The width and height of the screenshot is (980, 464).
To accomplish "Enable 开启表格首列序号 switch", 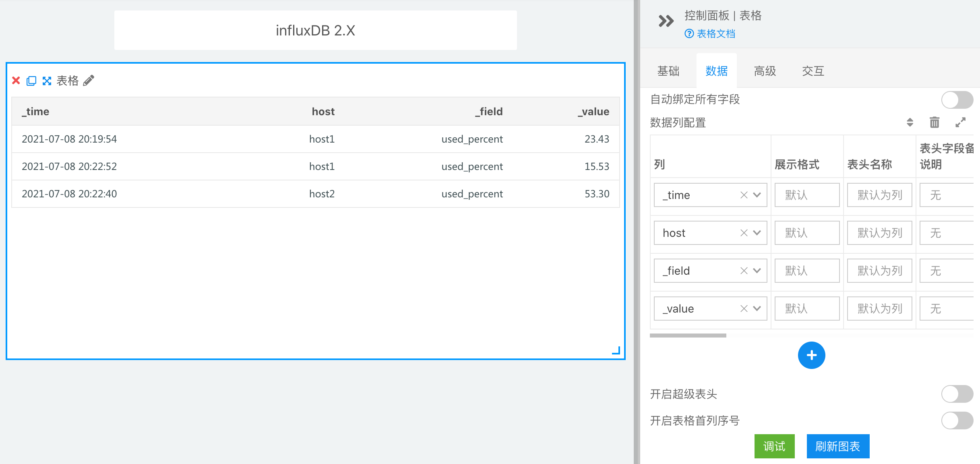I will [957, 420].
